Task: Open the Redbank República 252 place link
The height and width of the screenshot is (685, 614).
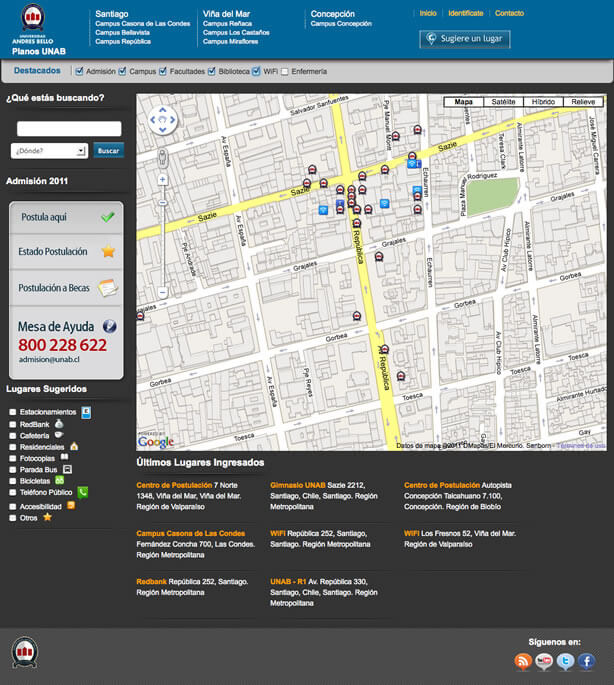Action: (x=152, y=581)
